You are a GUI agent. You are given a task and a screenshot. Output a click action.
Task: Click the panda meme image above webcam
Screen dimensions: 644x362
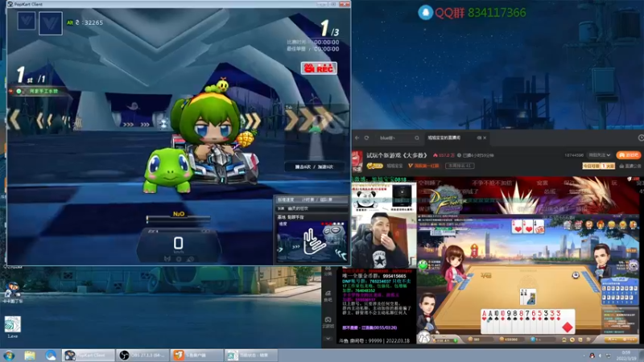(365, 198)
